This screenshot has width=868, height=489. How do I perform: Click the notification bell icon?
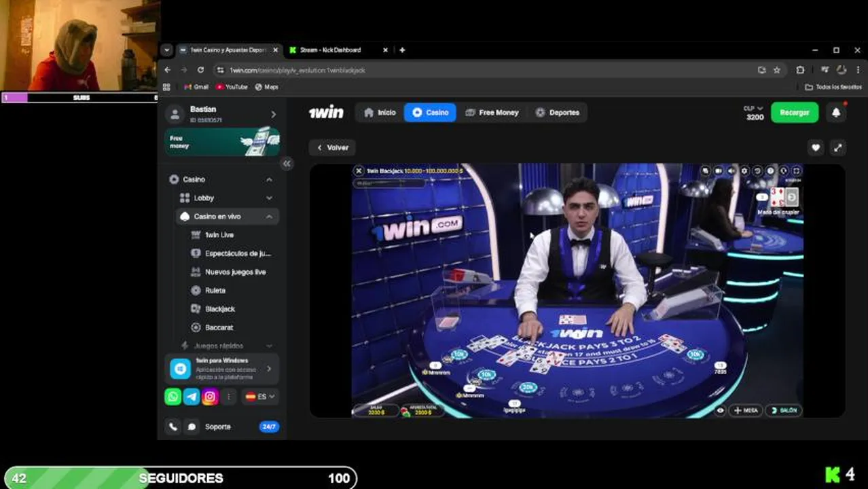click(836, 113)
